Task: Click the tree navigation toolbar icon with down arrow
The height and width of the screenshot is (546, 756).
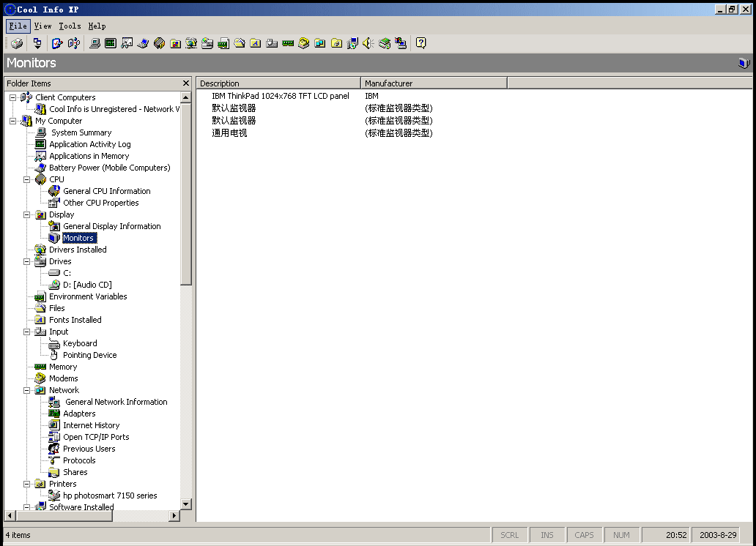Action: pyautogui.click(x=37, y=43)
